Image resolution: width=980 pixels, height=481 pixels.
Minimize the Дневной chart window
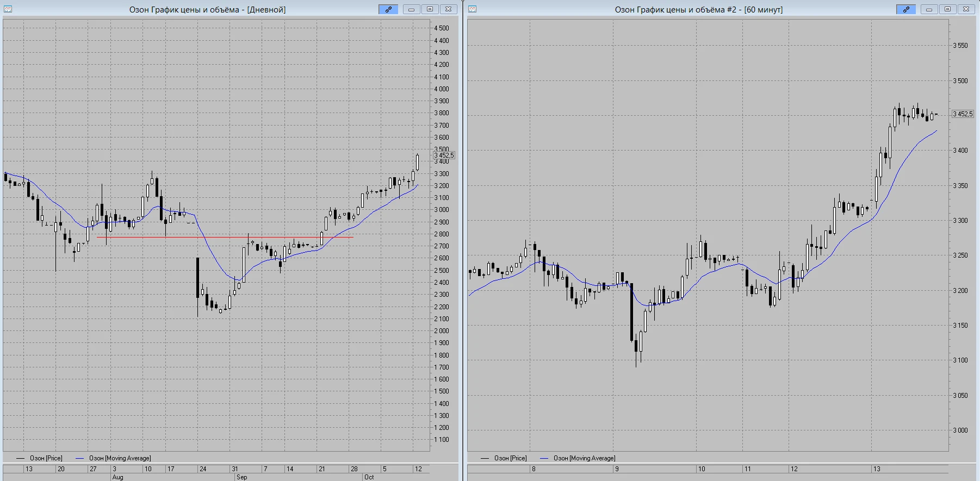coord(412,9)
